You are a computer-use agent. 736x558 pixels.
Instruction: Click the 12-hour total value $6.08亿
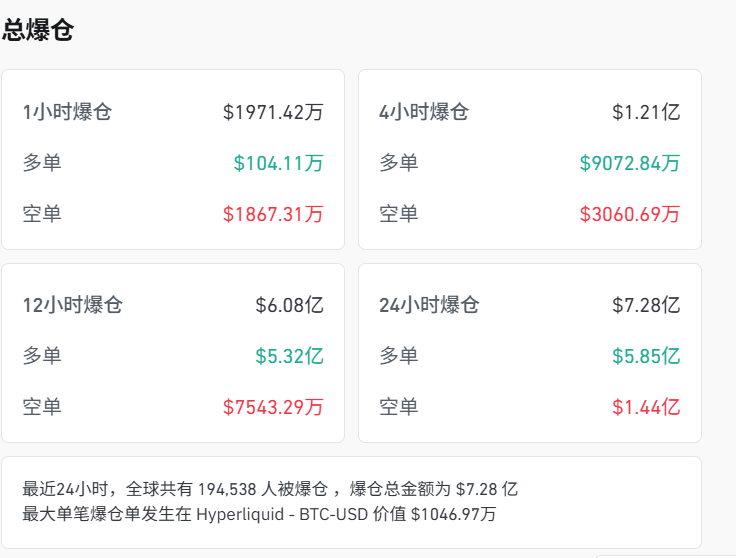coord(290,305)
